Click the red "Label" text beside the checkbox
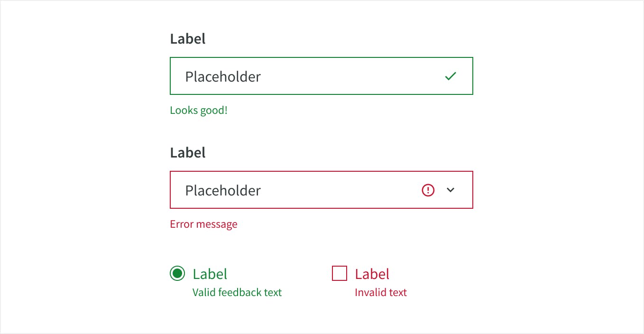644x334 pixels. pos(372,274)
